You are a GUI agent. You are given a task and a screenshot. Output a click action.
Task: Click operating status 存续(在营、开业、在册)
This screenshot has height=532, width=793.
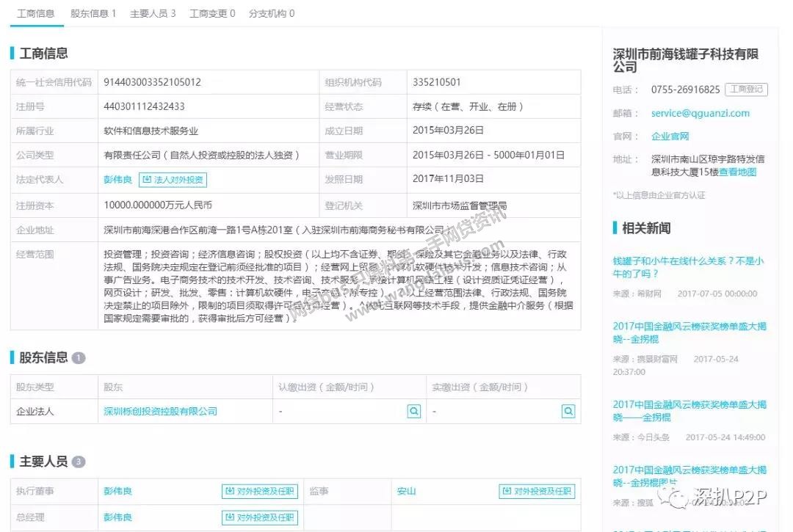pyautogui.click(x=468, y=106)
